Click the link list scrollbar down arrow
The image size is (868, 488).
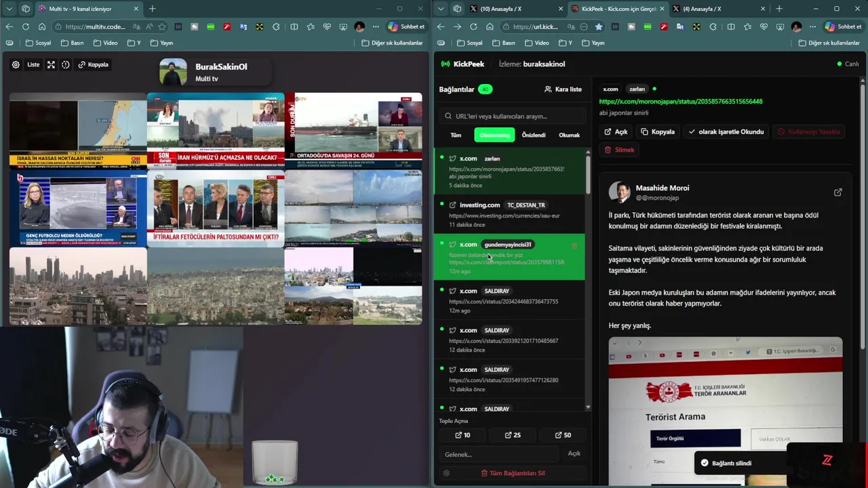pyautogui.click(x=588, y=407)
